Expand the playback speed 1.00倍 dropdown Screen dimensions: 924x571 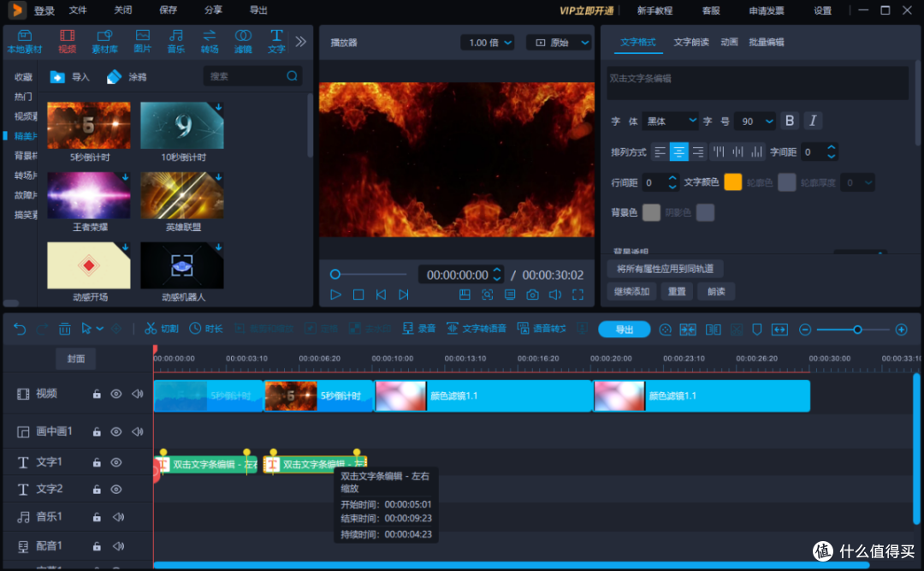[x=488, y=43]
